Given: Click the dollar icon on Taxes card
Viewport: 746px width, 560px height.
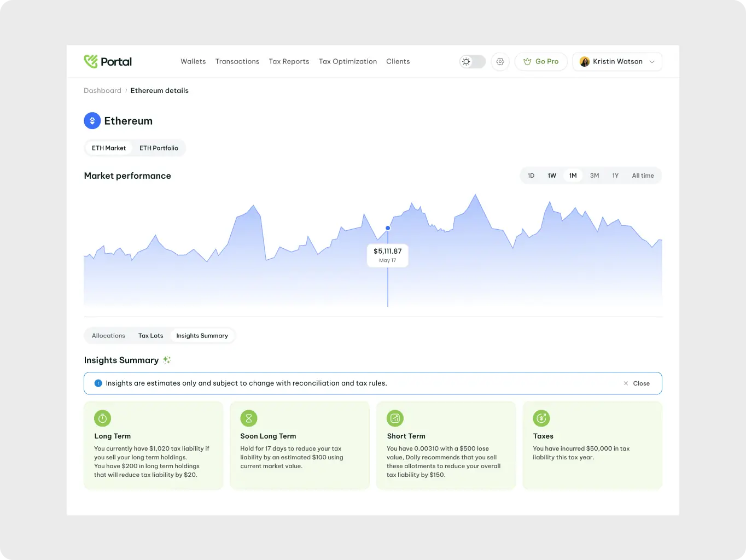Looking at the screenshot, I should tap(541, 418).
